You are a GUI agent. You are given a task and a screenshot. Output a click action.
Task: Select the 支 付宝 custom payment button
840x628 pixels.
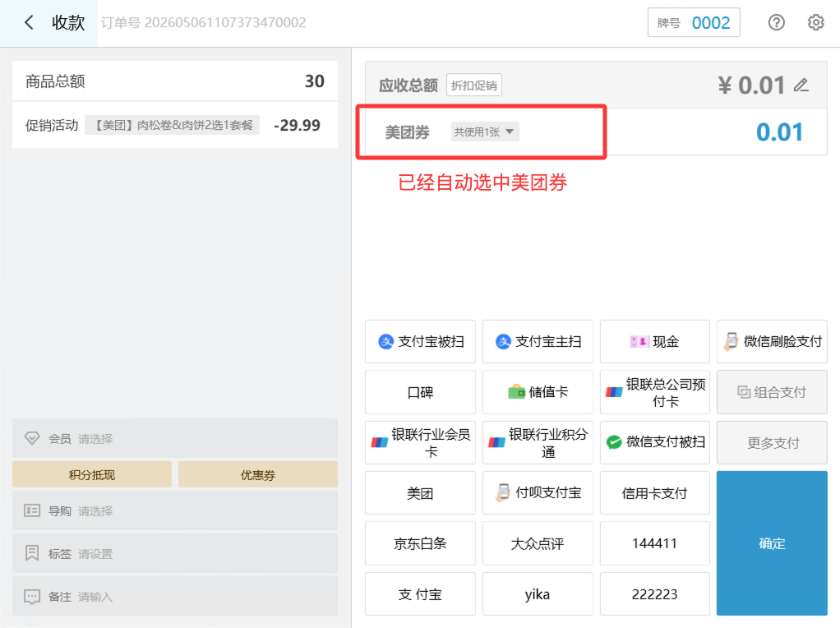(420, 594)
